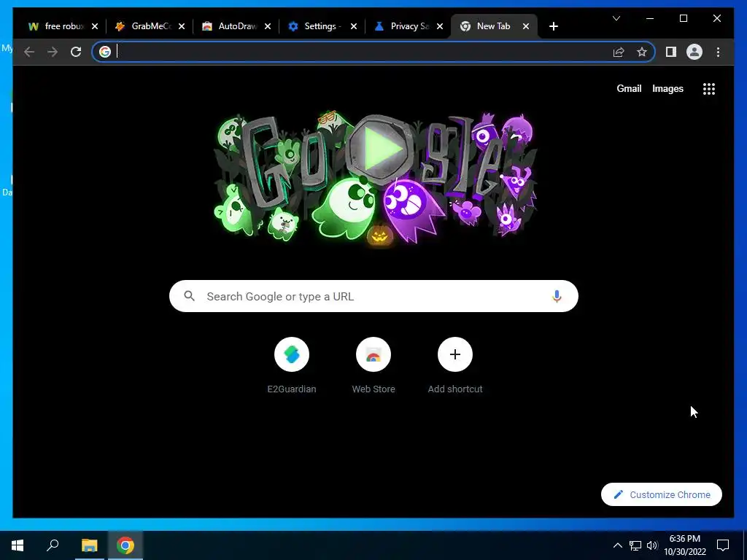Focus the Search Google or type a URL box
The image size is (747, 560).
(x=373, y=296)
